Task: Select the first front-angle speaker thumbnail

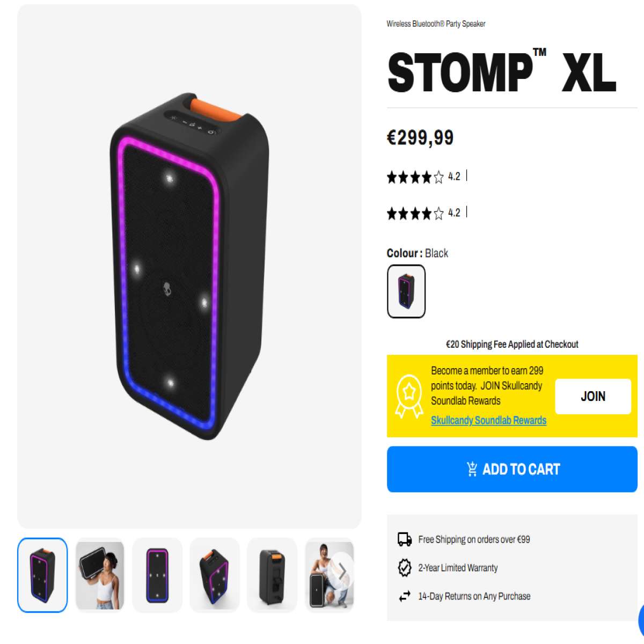Action: pyautogui.click(x=42, y=575)
